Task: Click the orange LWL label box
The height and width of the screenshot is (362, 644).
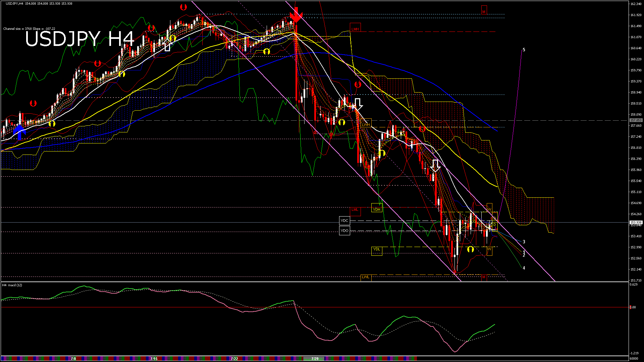Action: (x=366, y=277)
